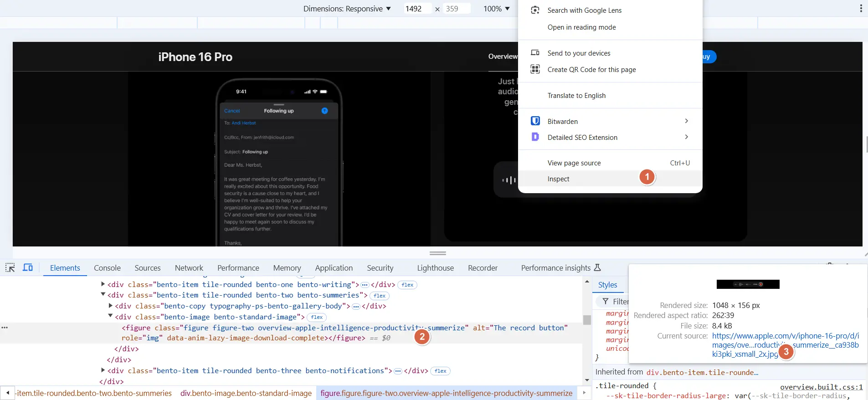Open the Performance tab
The width and height of the screenshot is (868, 400).
(238, 268)
